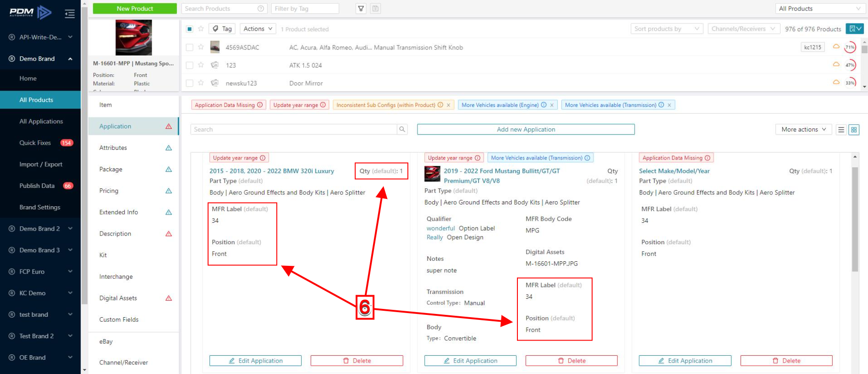Click the 33% completion ring for newsku123
This screenshot has height=374, width=868.
[x=850, y=83]
